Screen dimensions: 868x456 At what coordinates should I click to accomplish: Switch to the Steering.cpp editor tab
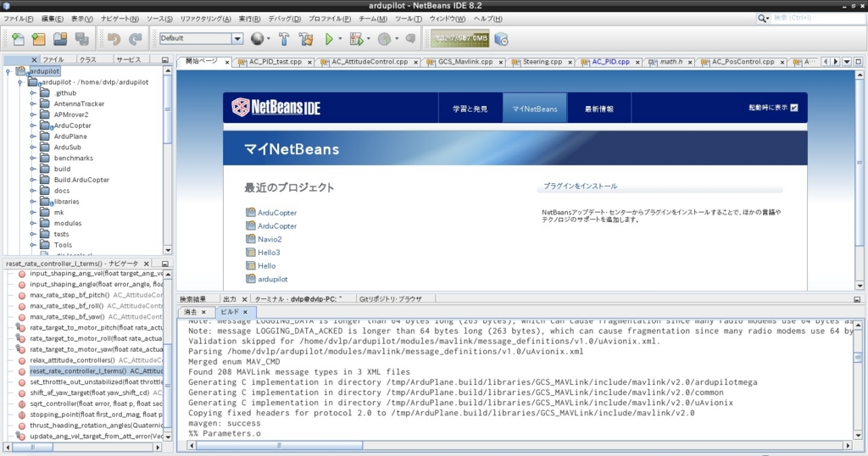542,62
